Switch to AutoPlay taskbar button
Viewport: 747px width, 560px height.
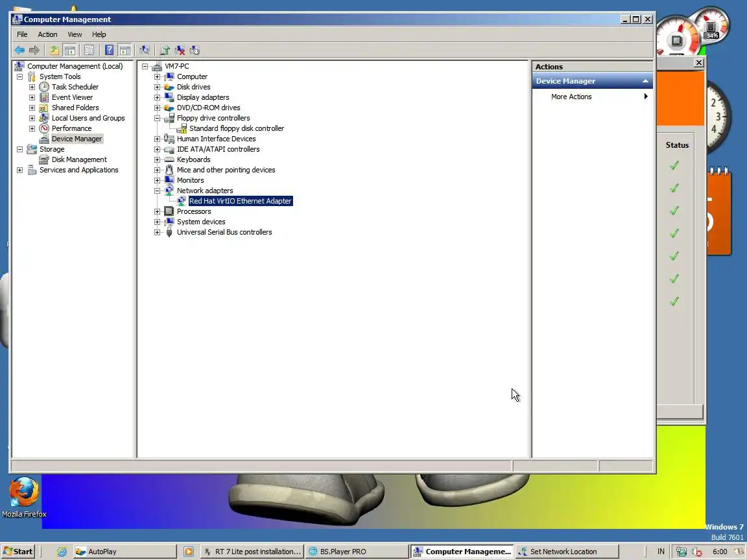click(124, 552)
